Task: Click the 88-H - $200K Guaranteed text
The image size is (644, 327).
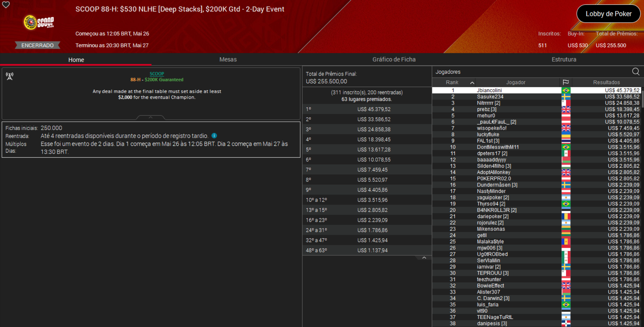Action: click(x=157, y=80)
